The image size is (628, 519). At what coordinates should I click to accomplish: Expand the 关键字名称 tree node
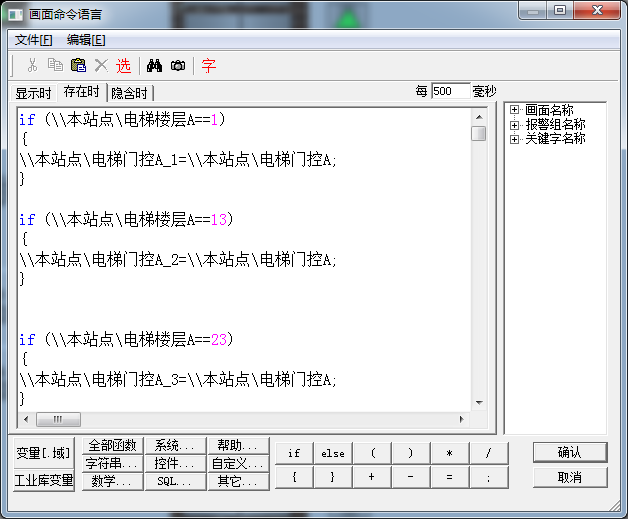(514, 139)
